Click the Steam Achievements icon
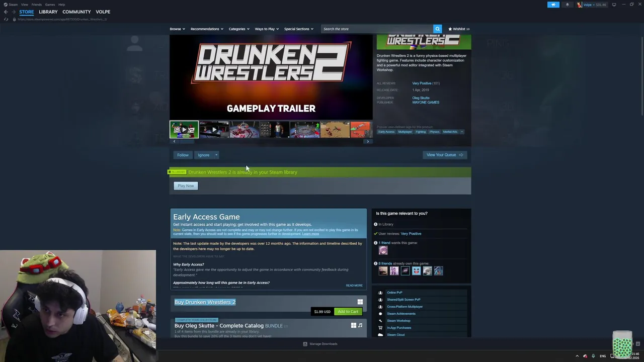This screenshot has height=362, width=644. (380, 314)
